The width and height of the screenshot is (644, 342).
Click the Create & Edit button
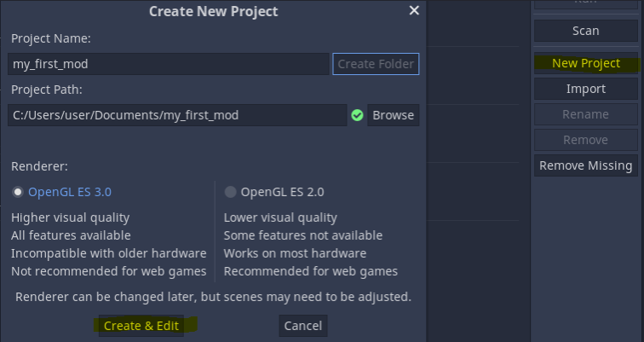141,326
